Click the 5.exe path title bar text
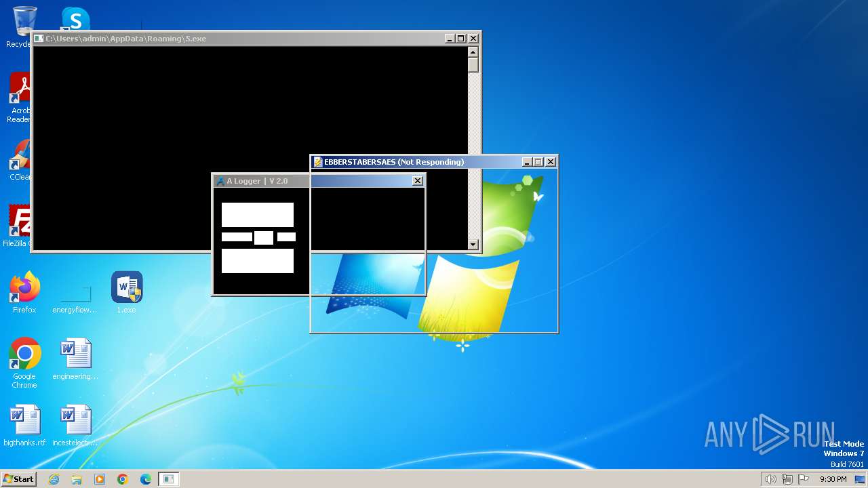The image size is (868, 488). (126, 39)
